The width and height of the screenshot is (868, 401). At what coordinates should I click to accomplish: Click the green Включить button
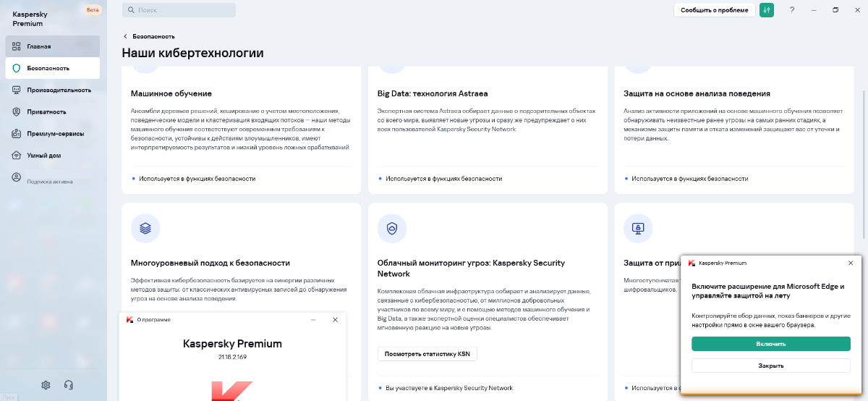(770, 344)
